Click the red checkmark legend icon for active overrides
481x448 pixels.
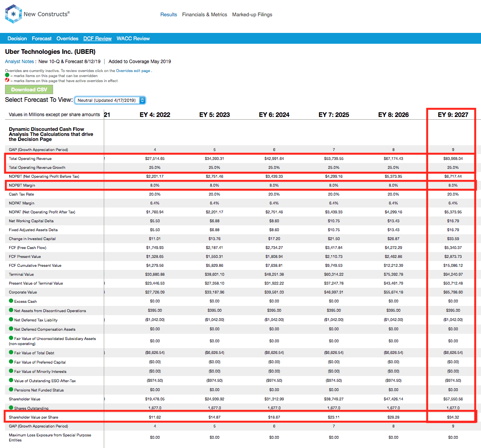click(x=7, y=80)
